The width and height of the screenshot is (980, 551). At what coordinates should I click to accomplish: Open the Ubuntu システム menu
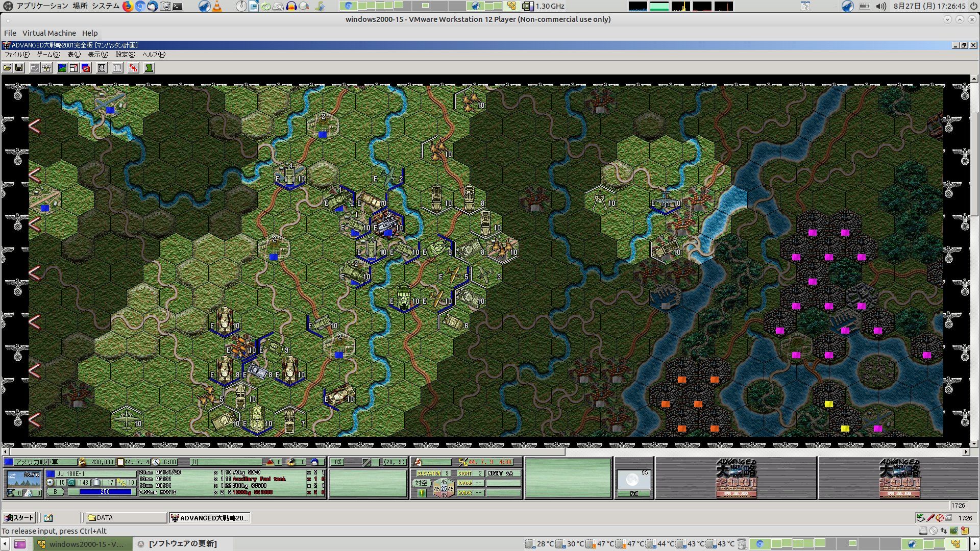[x=105, y=6]
